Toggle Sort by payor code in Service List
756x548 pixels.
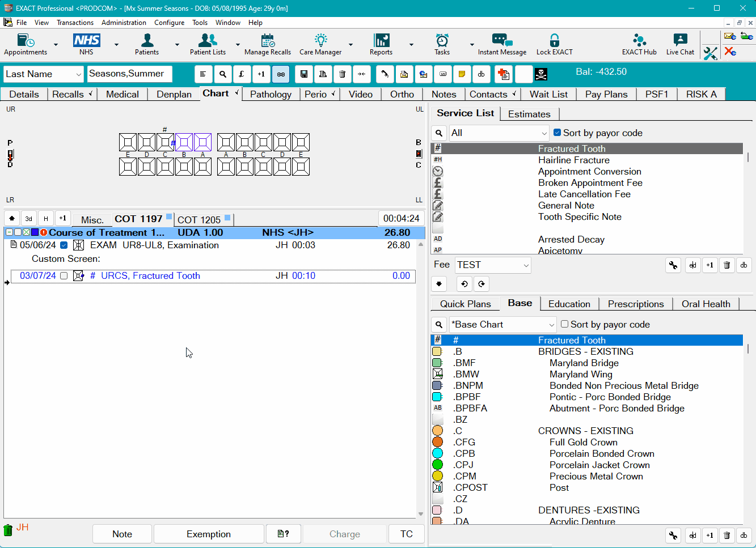coord(557,133)
